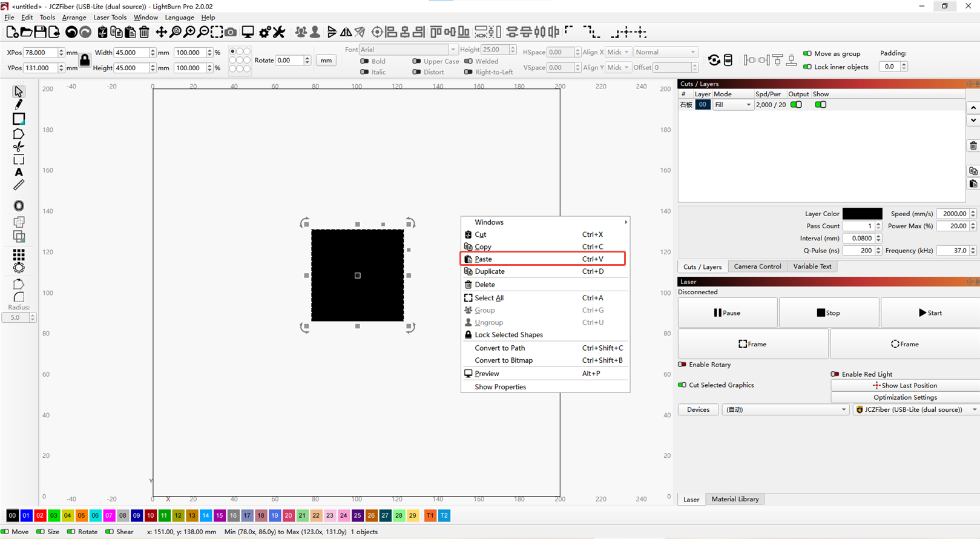Click the Redo toolbar icon

click(x=85, y=32)
